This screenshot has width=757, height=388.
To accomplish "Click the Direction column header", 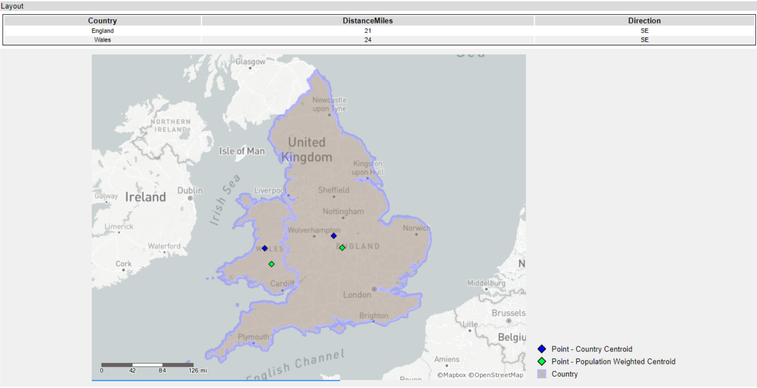I will click(x=645, y=21).
